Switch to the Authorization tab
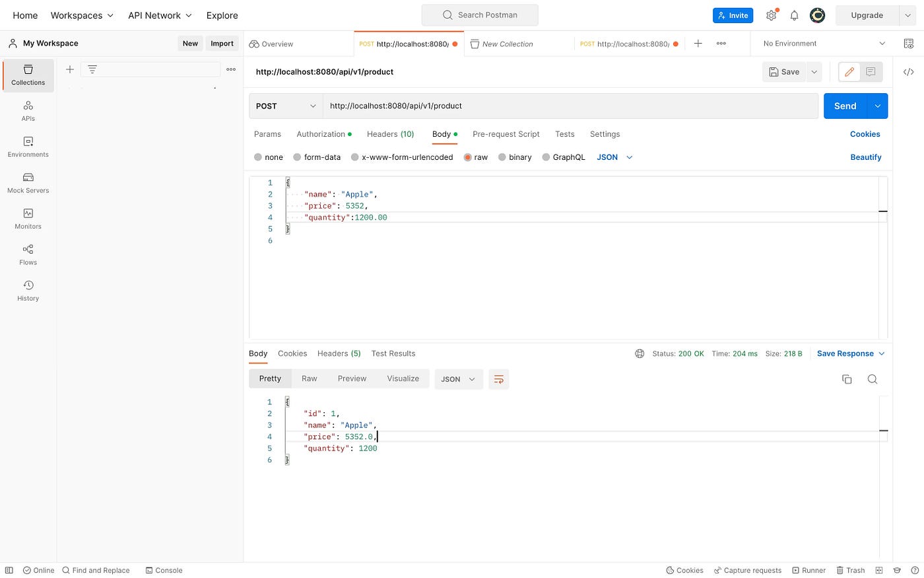 323,134
